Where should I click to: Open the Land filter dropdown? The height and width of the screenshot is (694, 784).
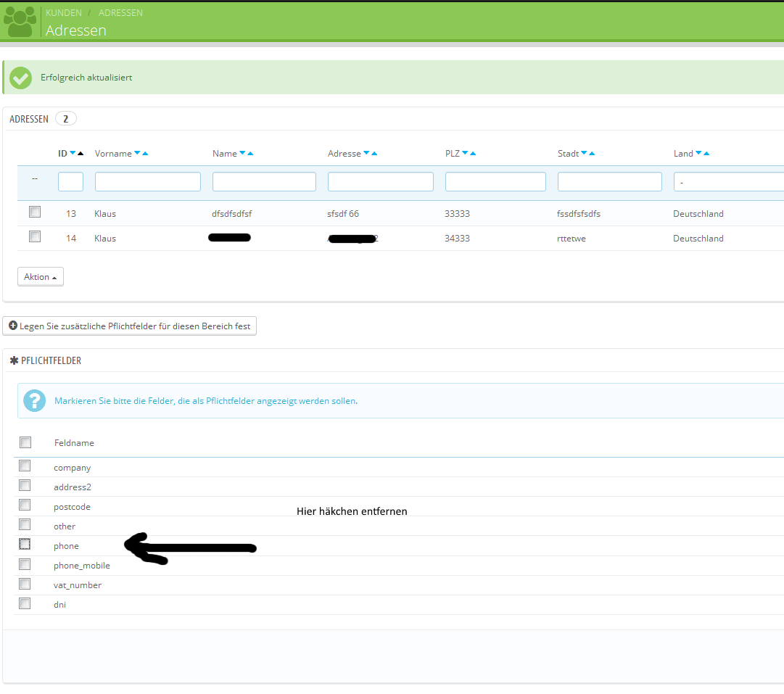728,182
